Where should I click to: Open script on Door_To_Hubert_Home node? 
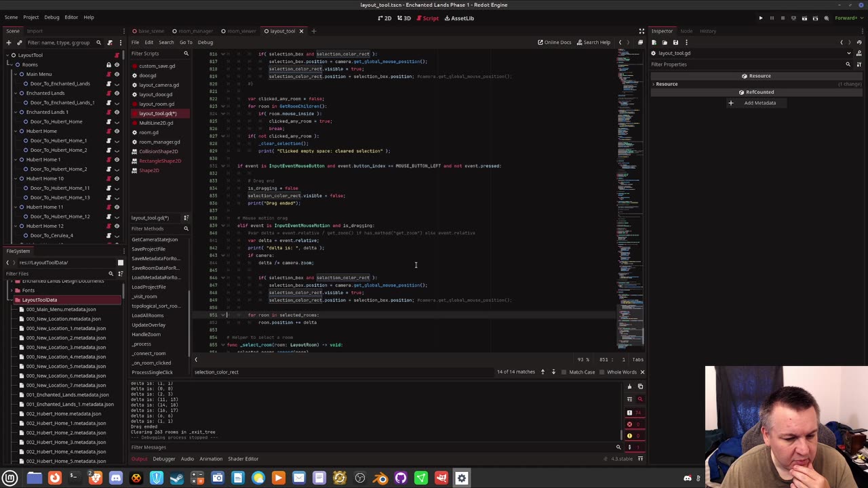(108, 121)
